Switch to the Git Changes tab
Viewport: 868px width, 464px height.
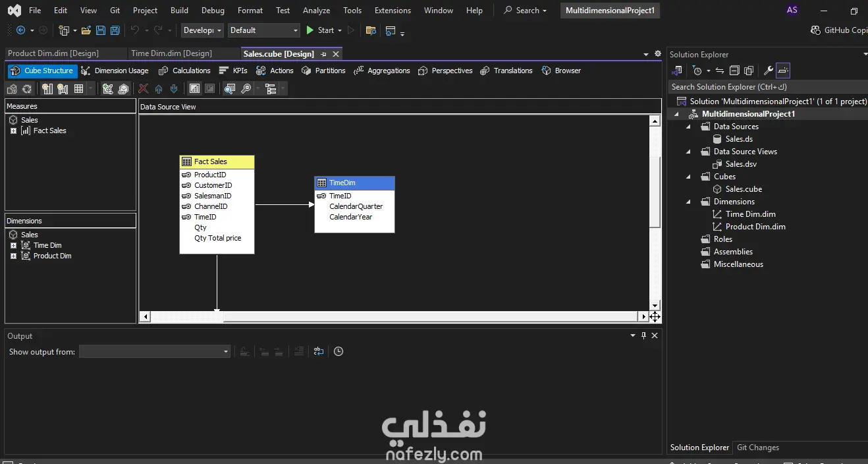click(x=757, y=448)
